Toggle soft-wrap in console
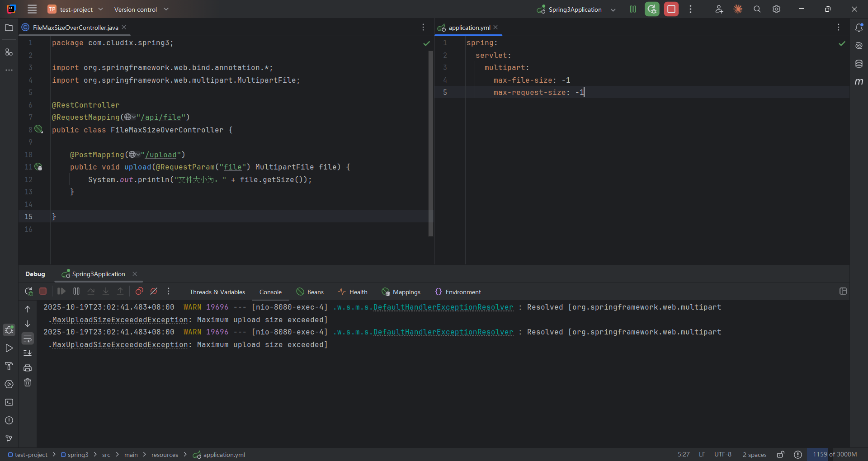This screenshot has height=461, width=868. (x=28, y=339)
